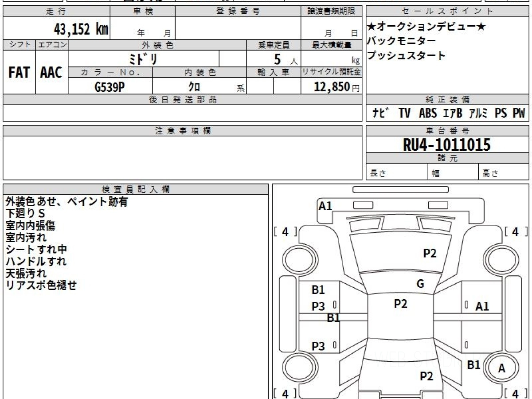Click the G mark on the windshield
This screenshot has width=532, height=399.
point(420,284)
